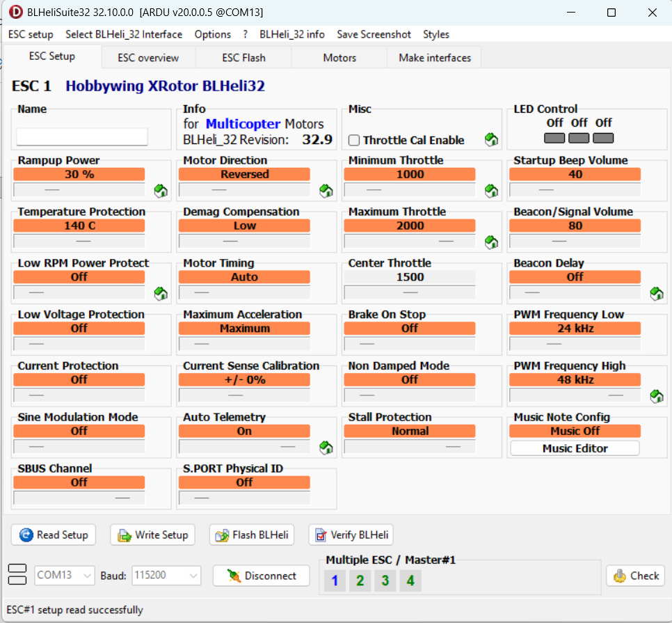Click the Write Setup button
The height and width of the screenshot is (623, 672).
click(x=152, y=535)
